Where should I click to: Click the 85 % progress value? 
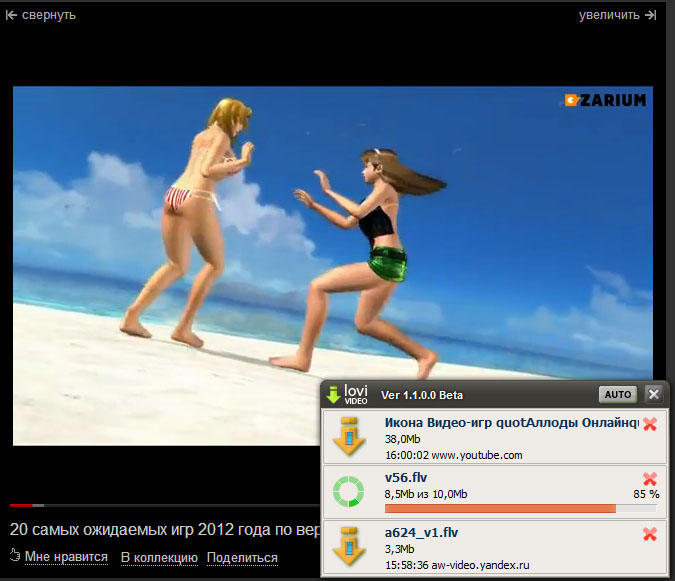coord(646,494)
